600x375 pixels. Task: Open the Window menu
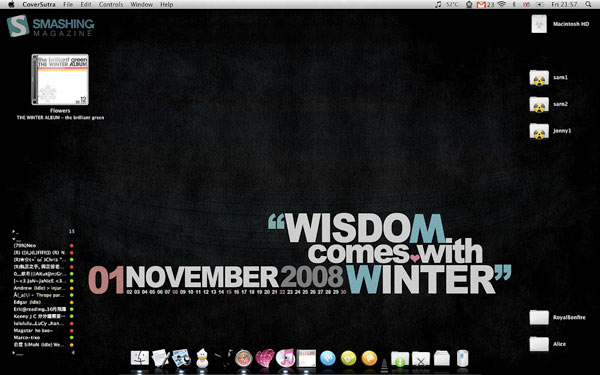pyautogui.click(x=142, y=5)
